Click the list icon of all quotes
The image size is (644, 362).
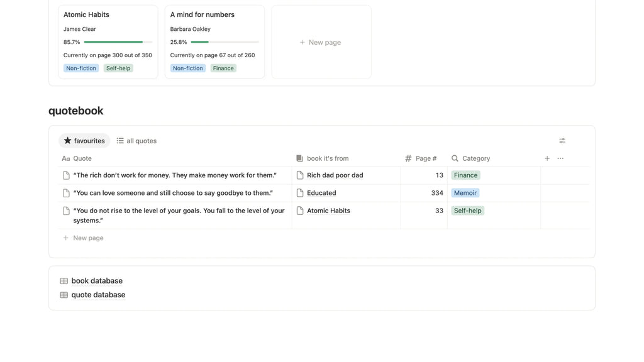click(x=120, y=141)
